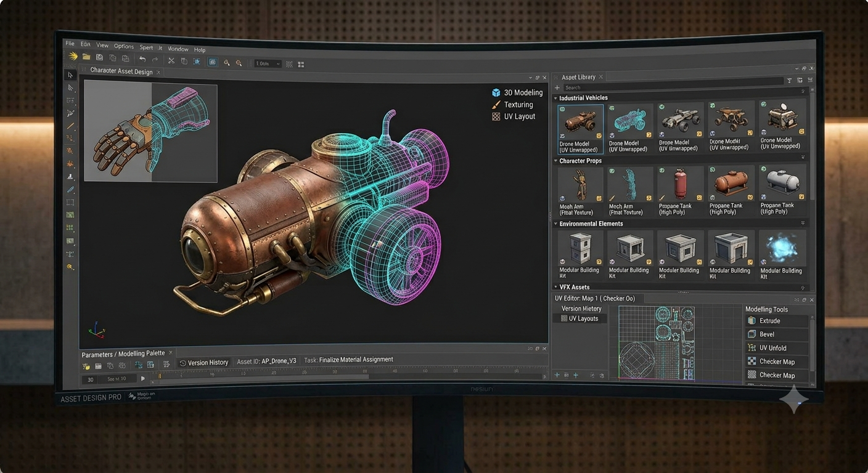Click the Extrude cube icon
Viewport: 868px width, 473px height.
(751, 321)
